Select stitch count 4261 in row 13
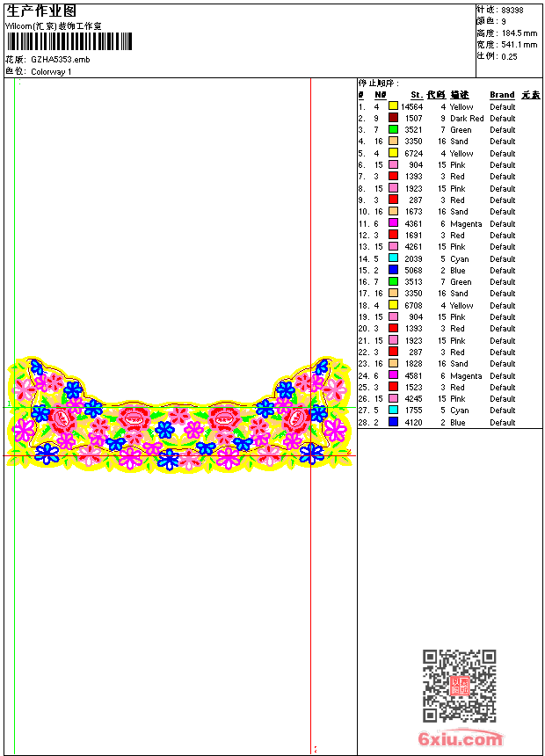 (x=414, y=247)
